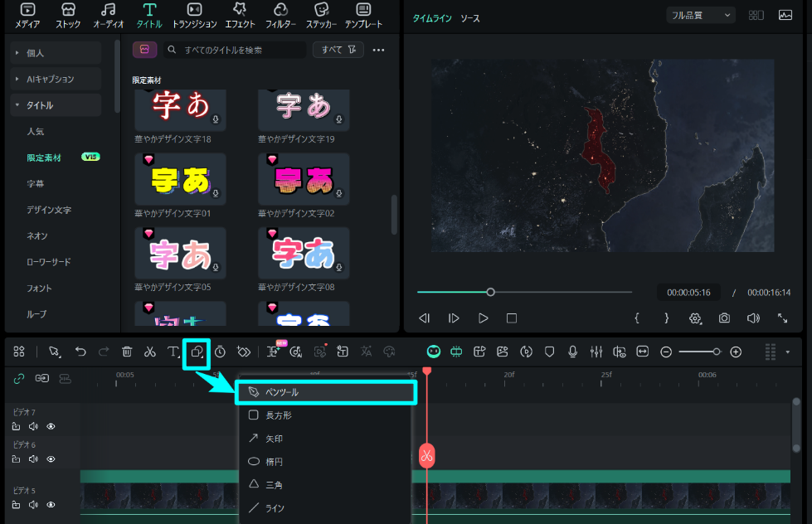Click the timeline zoom slider
The image size is (812, 524).
click(x=699, y=352)
